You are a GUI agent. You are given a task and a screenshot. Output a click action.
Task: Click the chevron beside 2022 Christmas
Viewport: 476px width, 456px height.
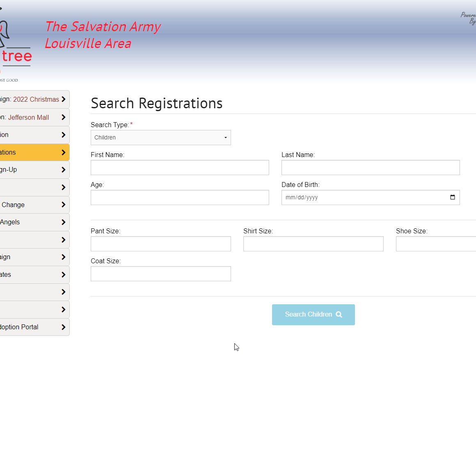tap(64, 99)
